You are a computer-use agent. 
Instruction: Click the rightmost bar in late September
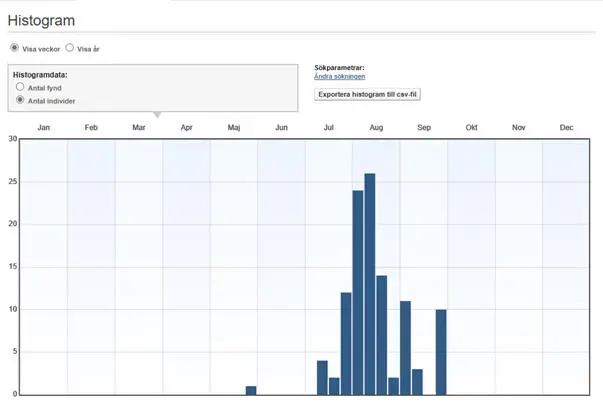[441, 352]
